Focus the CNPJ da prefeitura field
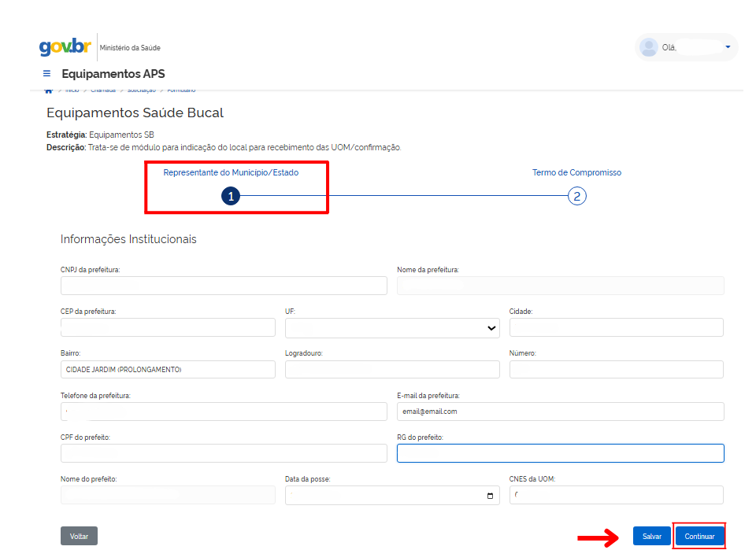The image size is (756, 550). (224, 286)
